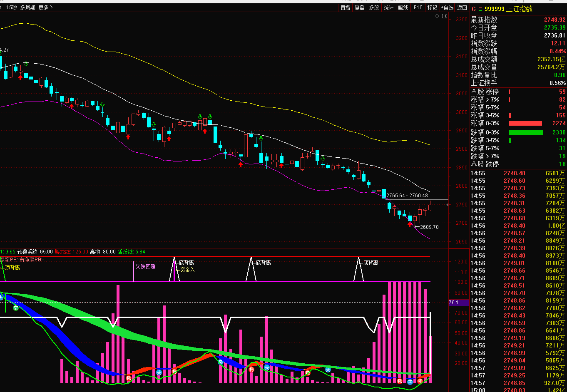Screen dimensions: 567x392
Task: Click the 上证指数 index title
Action: (x=519, y=9)
